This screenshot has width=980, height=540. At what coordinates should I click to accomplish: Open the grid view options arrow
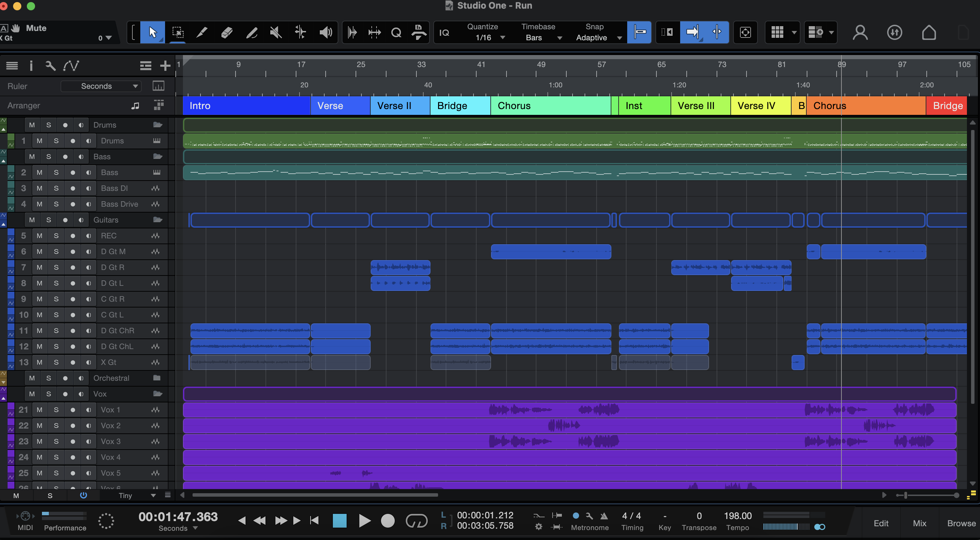coord(794,32)
